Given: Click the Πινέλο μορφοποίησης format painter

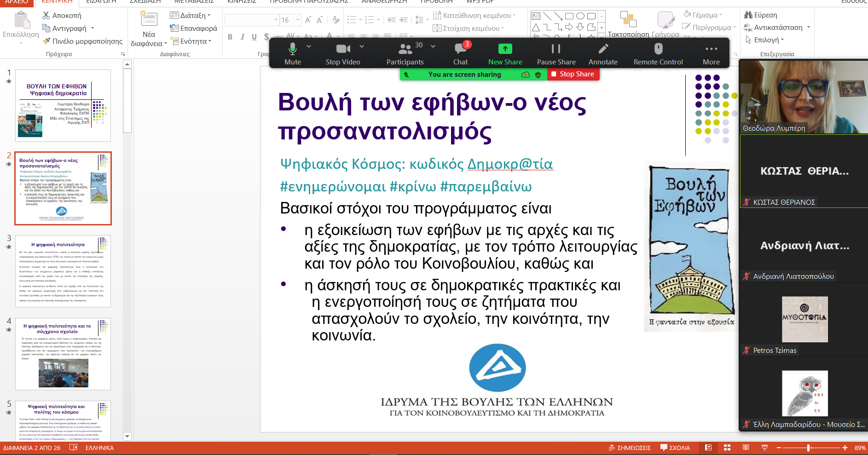Looking at the screenshot, I should tap(83, 41).
